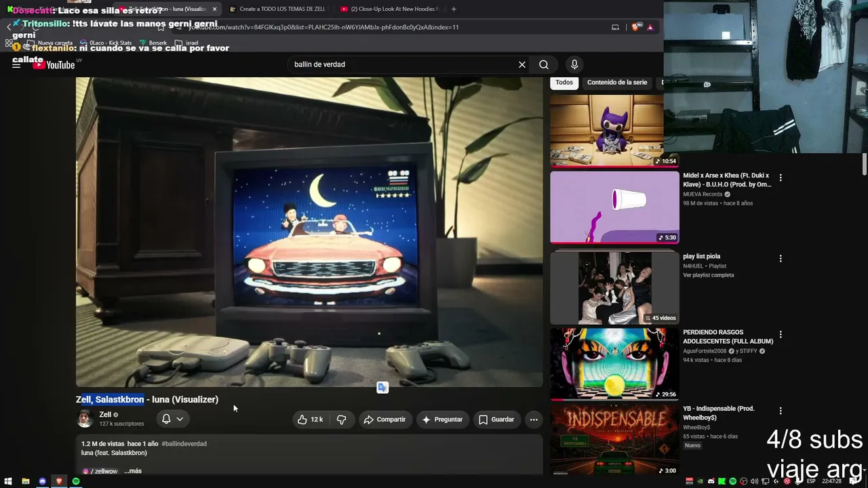Open options for YB Indispensable video
Image resolution: width=868 pixels, height=488 pixels.
(781, 411)
